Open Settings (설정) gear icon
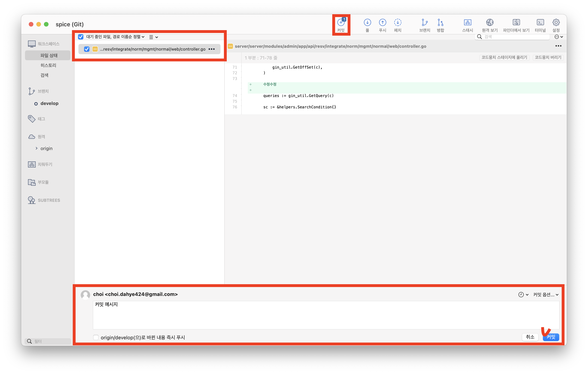This screenshot has height=374, width=588. 556,23
